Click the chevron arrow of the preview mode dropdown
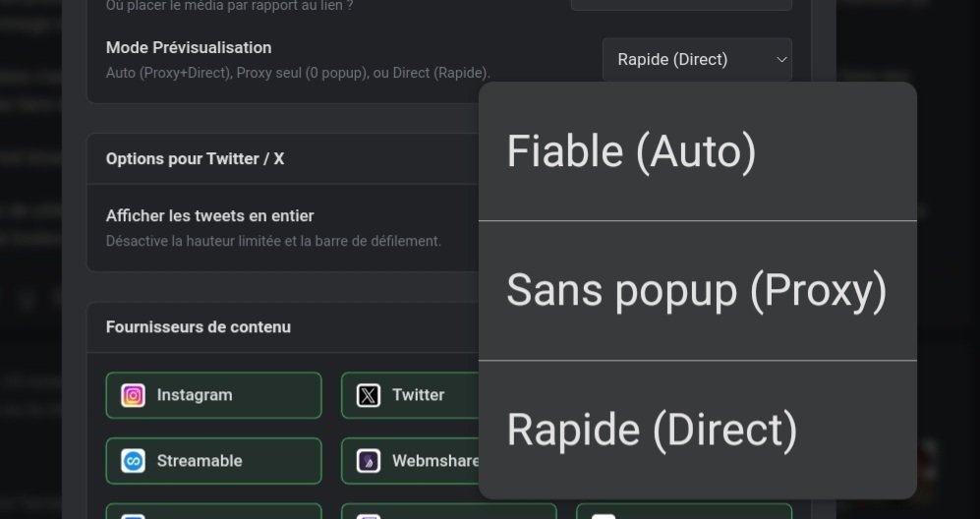Image resolution: width=980 pixels, height=519 pixels. click(781, 60)
